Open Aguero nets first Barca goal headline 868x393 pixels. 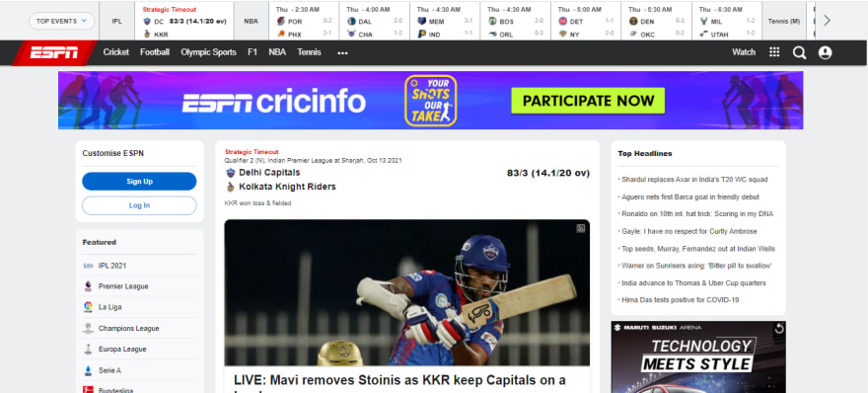point(689,196)
